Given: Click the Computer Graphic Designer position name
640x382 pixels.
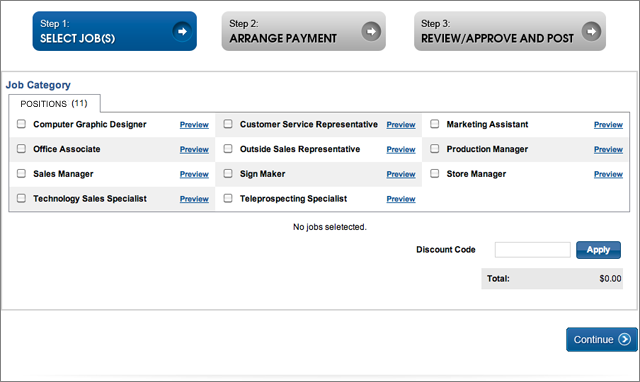Looking at the screenshot, I should click(90, 124).
